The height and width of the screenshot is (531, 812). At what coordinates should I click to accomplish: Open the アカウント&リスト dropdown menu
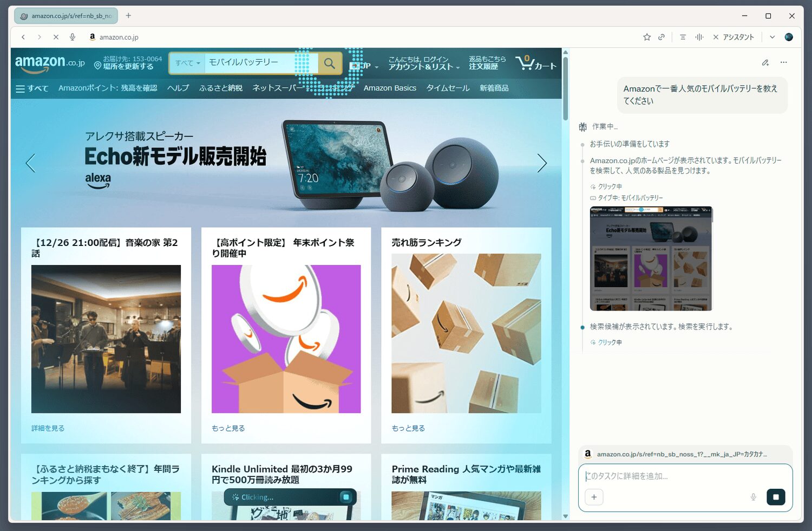pos(423,63)
